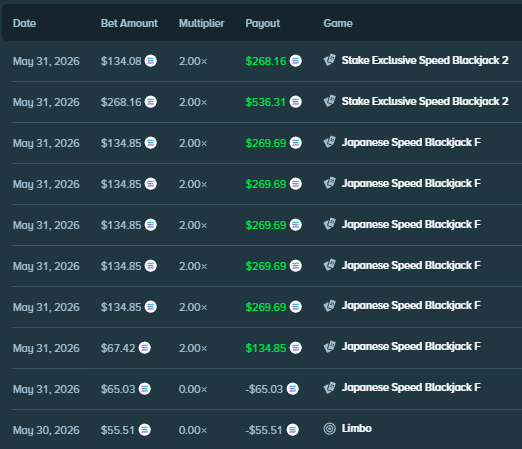Select the -$55.51 payout value
522x449 pixels.
point(264,430)
